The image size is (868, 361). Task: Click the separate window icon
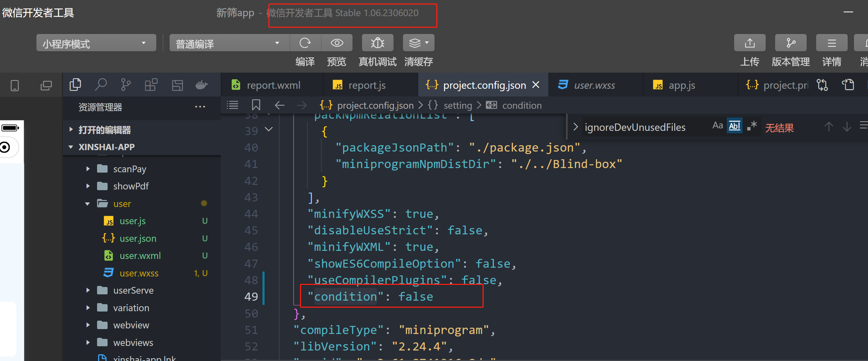[x=46, y=85]
